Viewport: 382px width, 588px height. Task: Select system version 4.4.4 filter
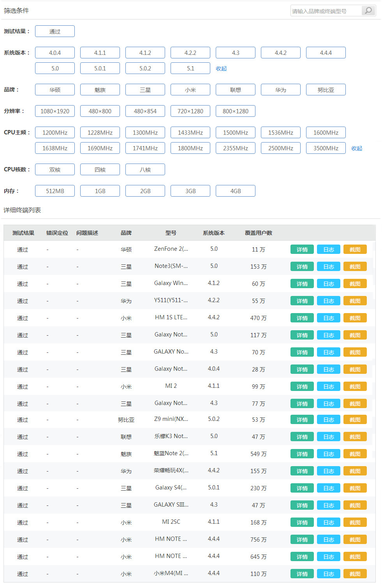pos(326,53)
